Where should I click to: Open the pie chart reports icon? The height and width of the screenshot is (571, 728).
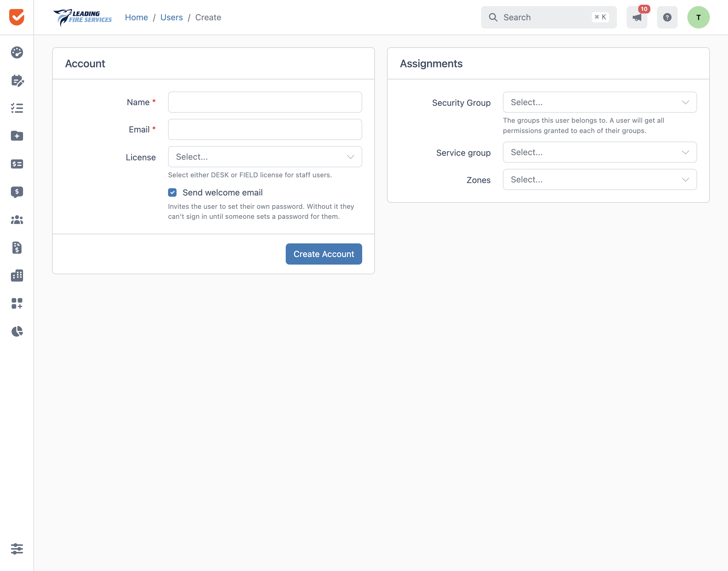pyautogui.click(x=17, y=331)
